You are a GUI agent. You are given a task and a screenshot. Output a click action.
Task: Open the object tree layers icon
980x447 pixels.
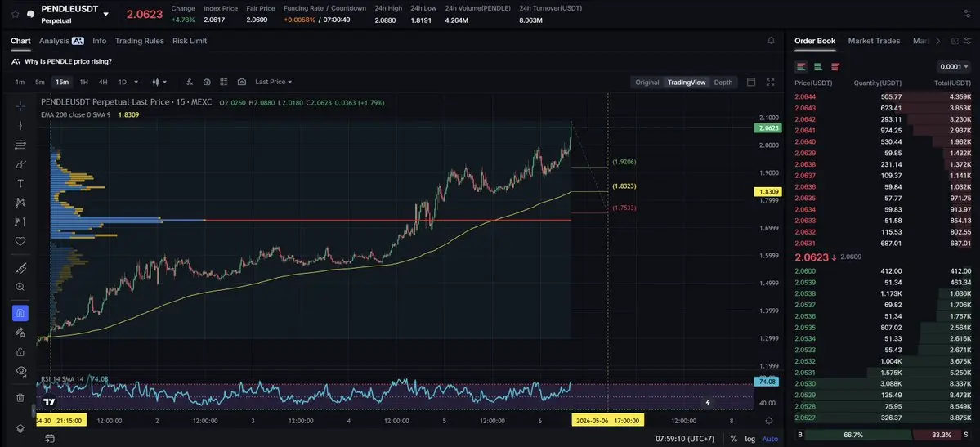[20, 428]
